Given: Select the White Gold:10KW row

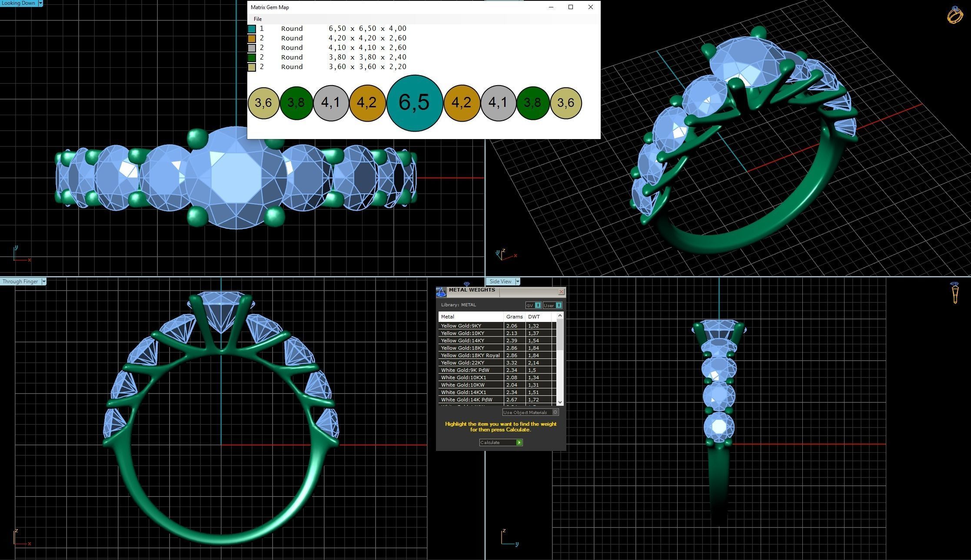Looking at the screenshot, I should 497,385.
